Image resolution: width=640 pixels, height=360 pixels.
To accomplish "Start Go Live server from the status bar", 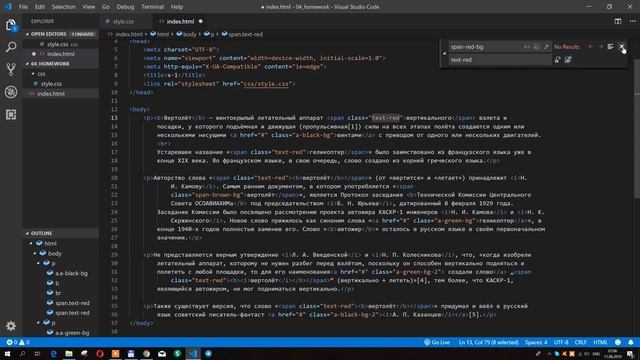I will [x=437, y=342].
